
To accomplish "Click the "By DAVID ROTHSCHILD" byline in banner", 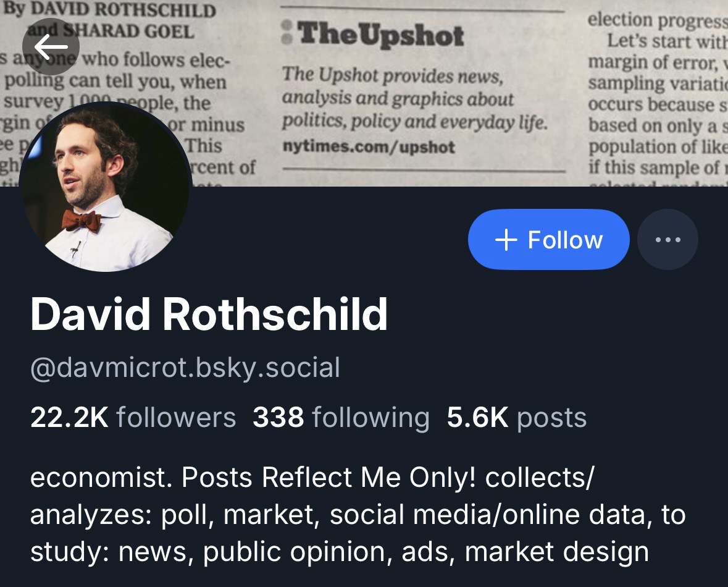I will click(110, 10).
